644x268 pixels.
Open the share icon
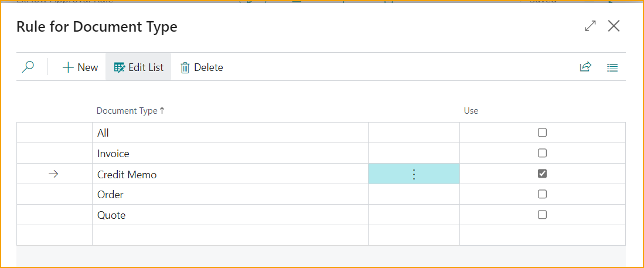[585, 67]
